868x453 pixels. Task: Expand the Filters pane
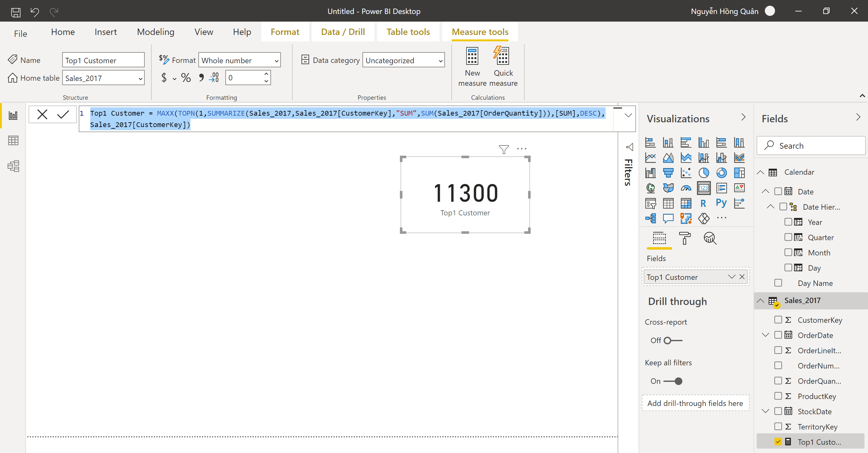click(629, 147)
